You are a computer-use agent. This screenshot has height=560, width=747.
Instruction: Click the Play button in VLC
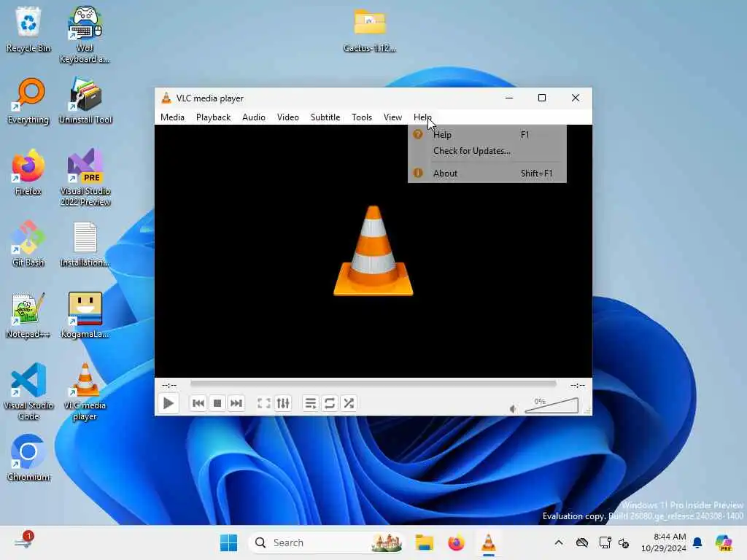tap(169, 403)
